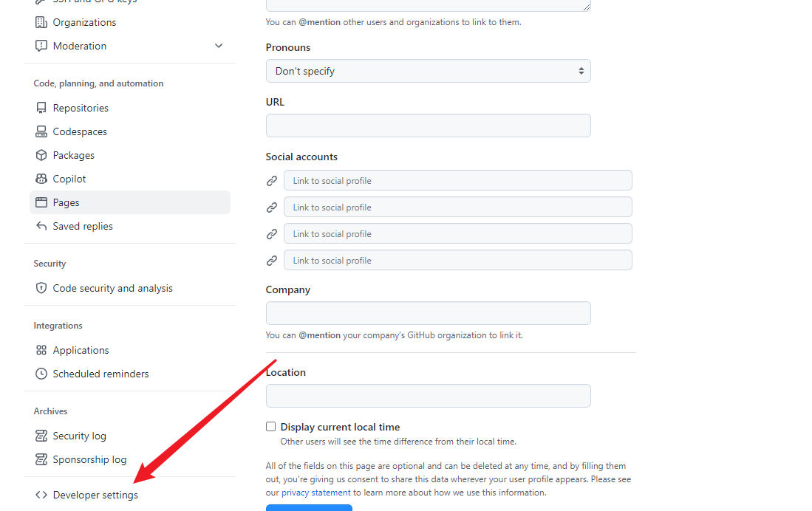
Task: Open the Security log page
Action: click(x=79, y=436)
